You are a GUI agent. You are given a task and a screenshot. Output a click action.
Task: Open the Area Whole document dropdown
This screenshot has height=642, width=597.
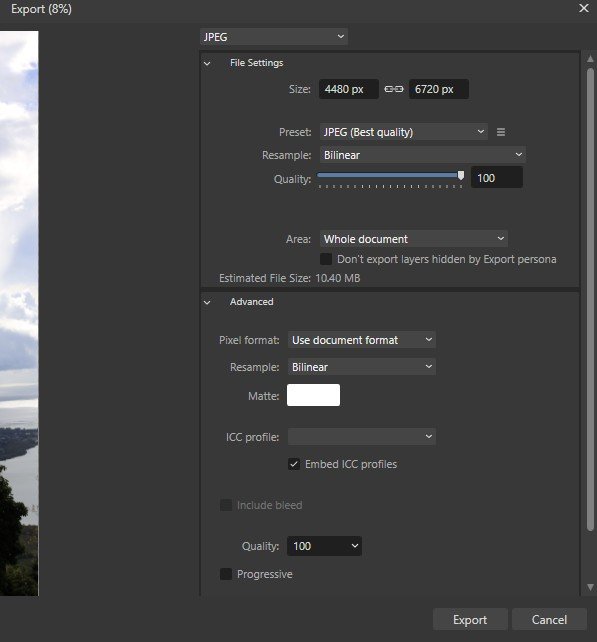coord(414,239)
